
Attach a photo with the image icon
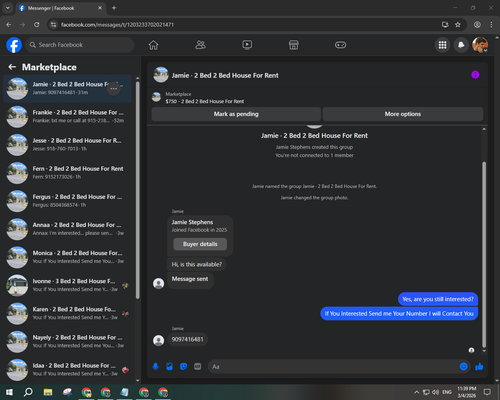(169, 367)
